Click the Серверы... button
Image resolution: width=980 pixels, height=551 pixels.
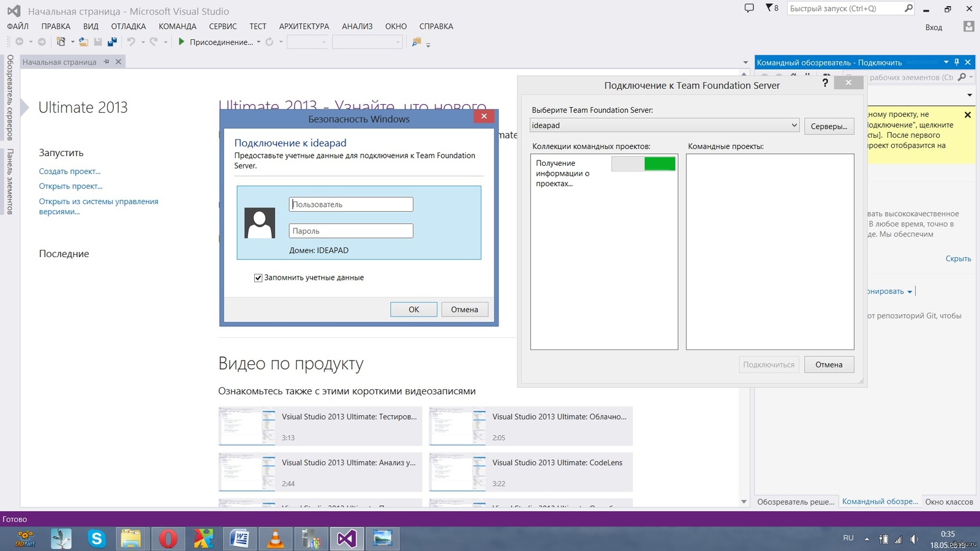click(829, 126)
